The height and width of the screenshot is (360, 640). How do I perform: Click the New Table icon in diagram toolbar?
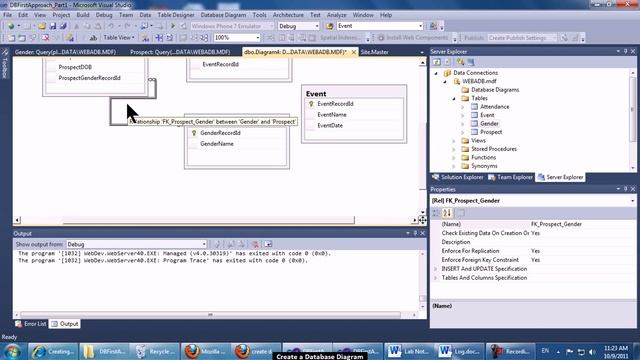[11, 38]
